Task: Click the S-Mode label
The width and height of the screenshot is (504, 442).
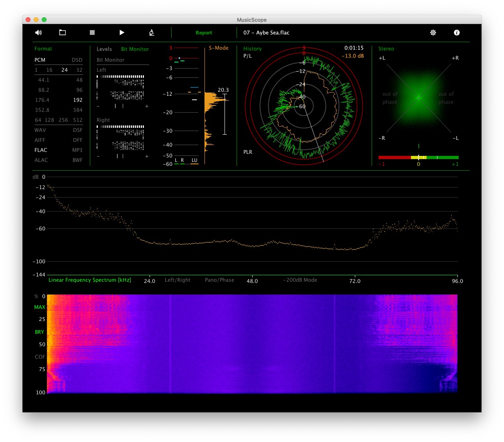Action: click(x=219, y=48)
